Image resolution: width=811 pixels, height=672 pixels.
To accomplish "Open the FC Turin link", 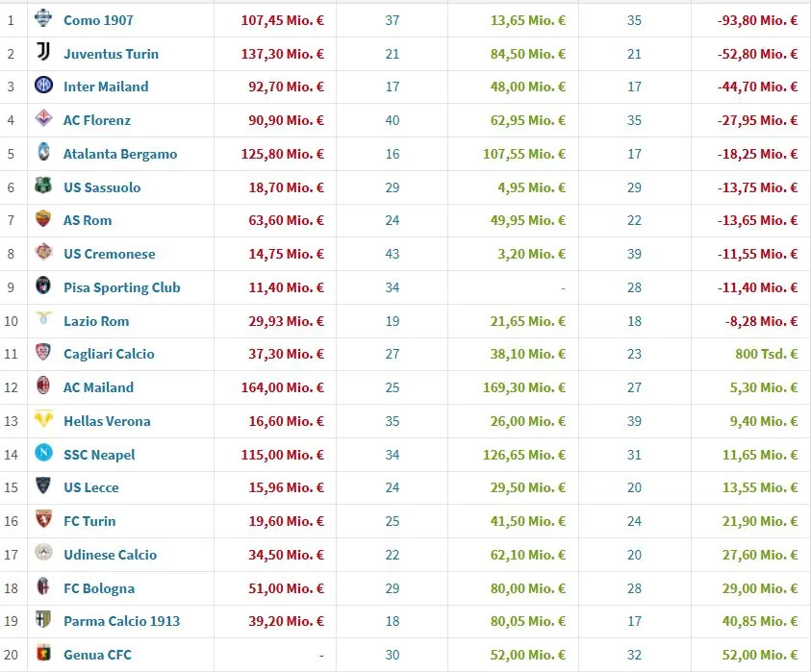I will 89,521.
